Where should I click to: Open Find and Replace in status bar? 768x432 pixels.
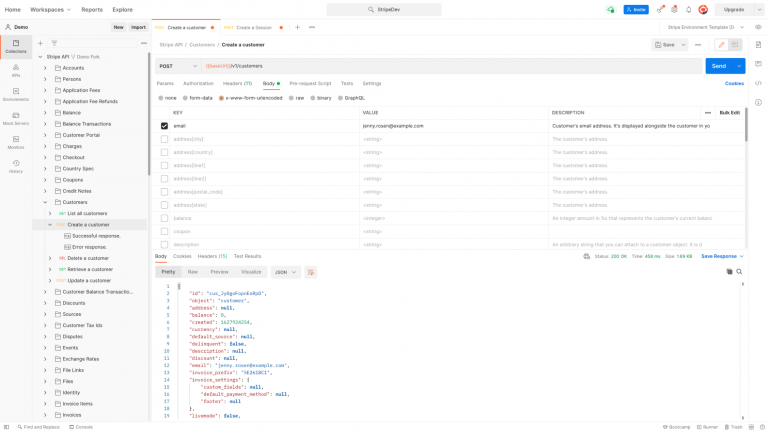(38, 427)
